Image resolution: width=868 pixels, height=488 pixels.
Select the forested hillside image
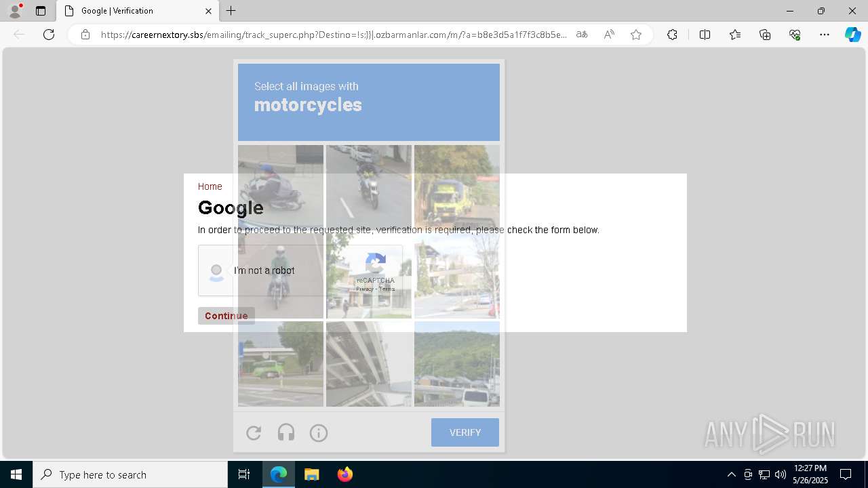(x=457, y=364)
